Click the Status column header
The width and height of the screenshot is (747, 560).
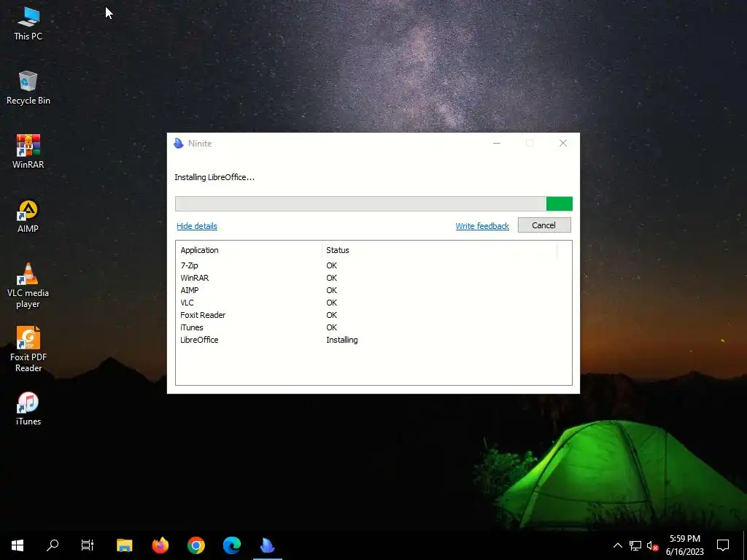pyautogui.click(x=439, y=250)
